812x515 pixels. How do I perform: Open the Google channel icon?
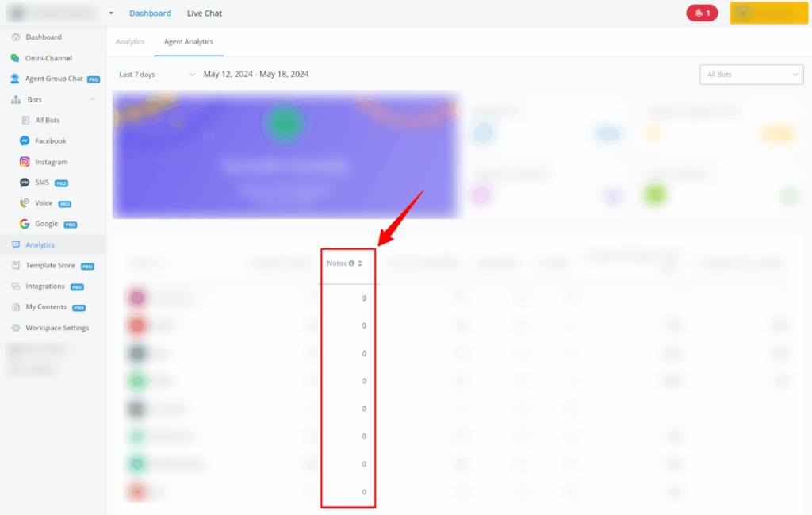(25, 224)
